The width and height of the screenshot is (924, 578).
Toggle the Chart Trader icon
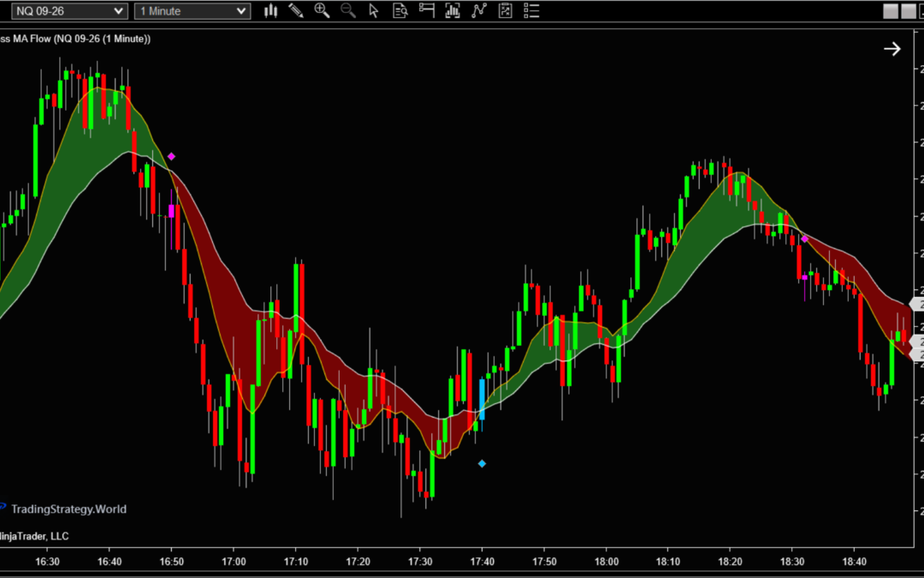[x=427, y=10]
